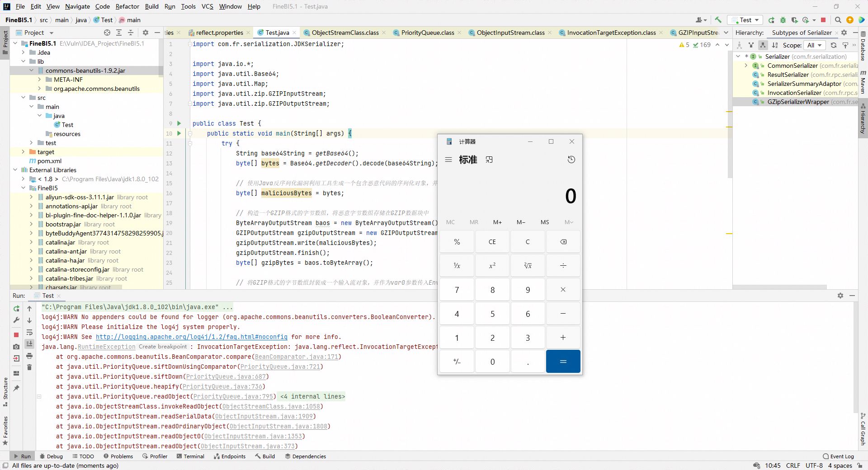The height and width of the screenshot is (470, 868).
Task: Expand all nodes in Project panel
Action: tap(119, 33)
